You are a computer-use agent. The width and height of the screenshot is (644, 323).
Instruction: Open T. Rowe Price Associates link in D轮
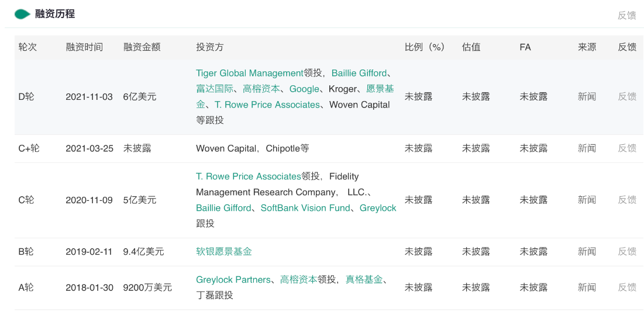(267, 105)
